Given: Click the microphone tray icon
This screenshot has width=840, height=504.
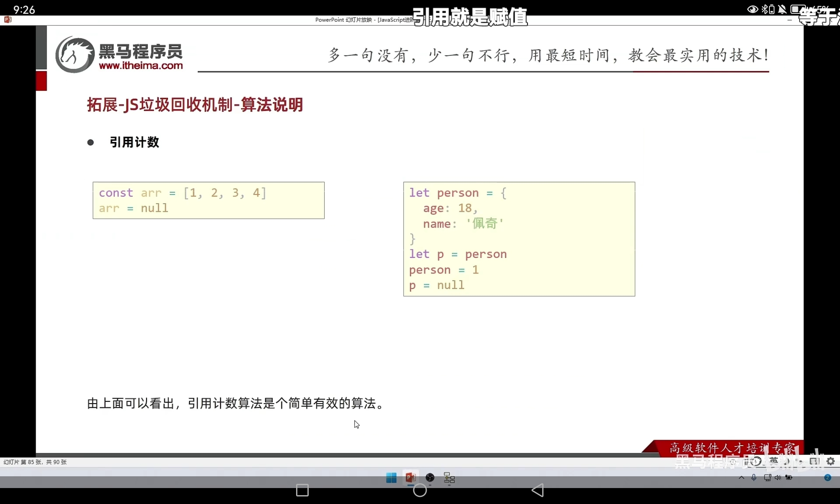Looking at the screenshot, I should coord(754,478).
